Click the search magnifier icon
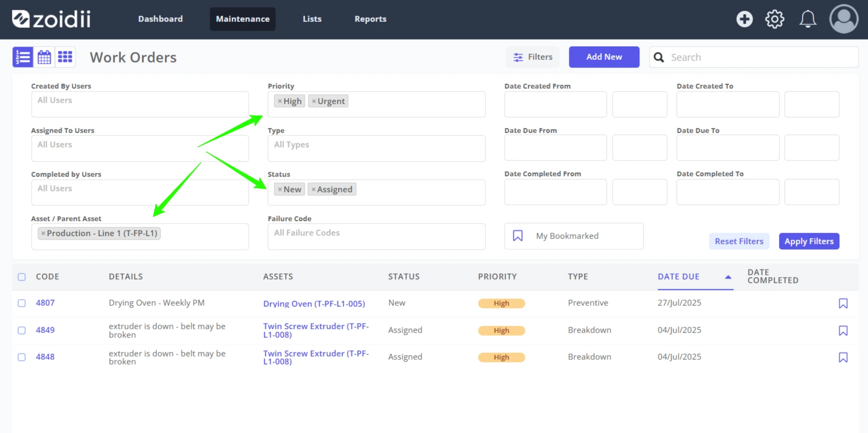The height and width of the screenshot is (433, 868). pos(659,57)
